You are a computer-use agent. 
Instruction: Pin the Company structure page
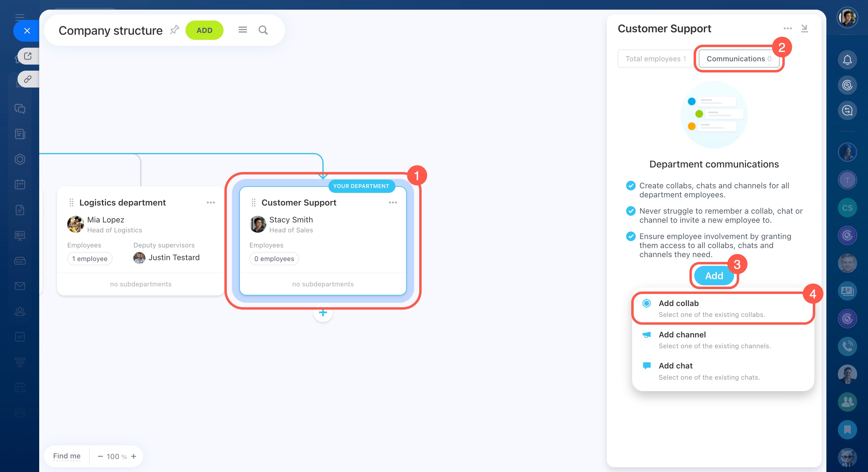(174, 30)
